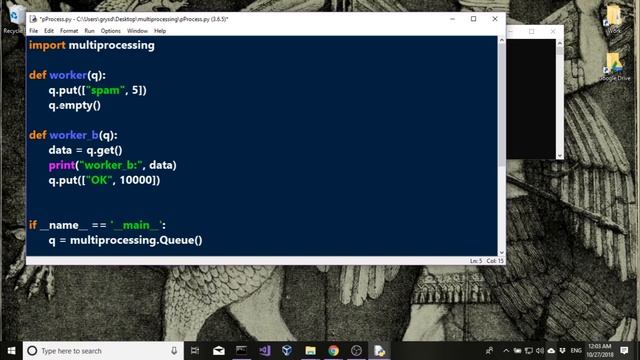640x360 pixels.
Task: Open the Mail app from taskbar
Action: [x=219, y=351]
